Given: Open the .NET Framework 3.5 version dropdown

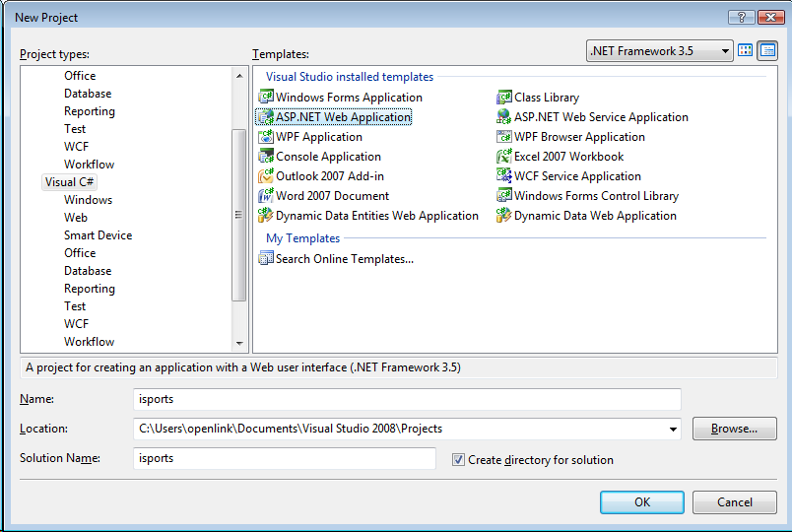Looking at the screenshot, I should (x=660, y=51).
